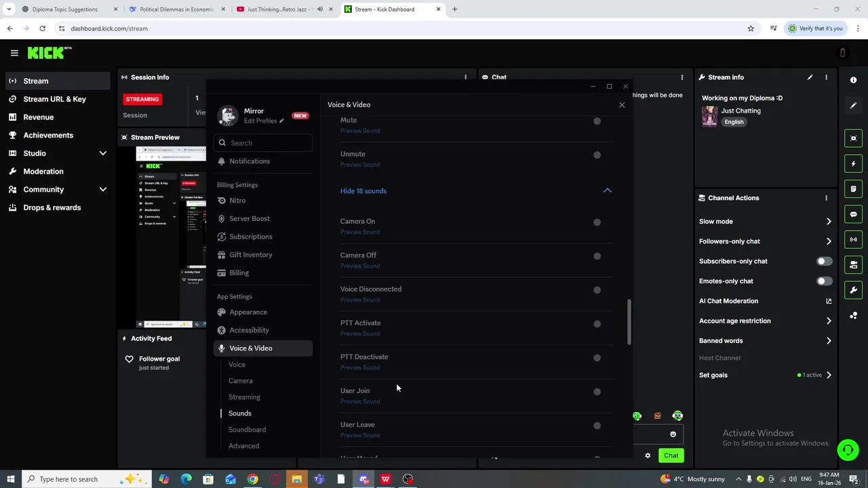Screen dimensions: 868x488
Task: Open the Achievements page
Action: 48,135
